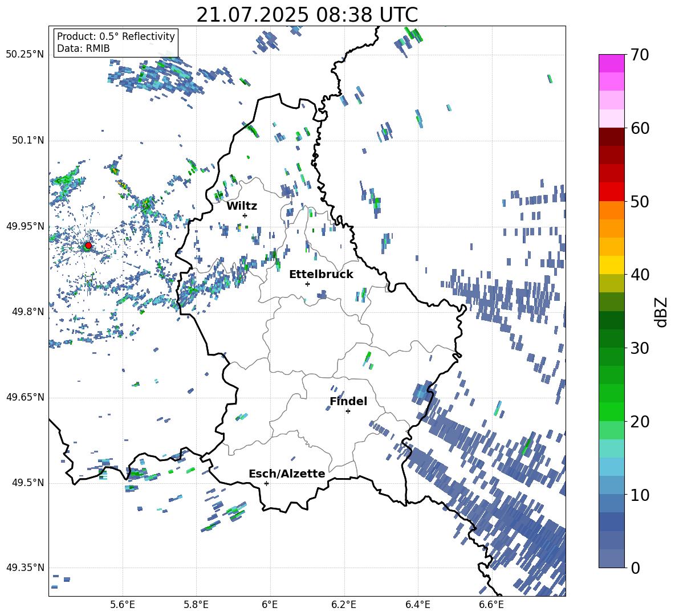Click the 5.6°E longitude label
675x616 pixels.
123,605
